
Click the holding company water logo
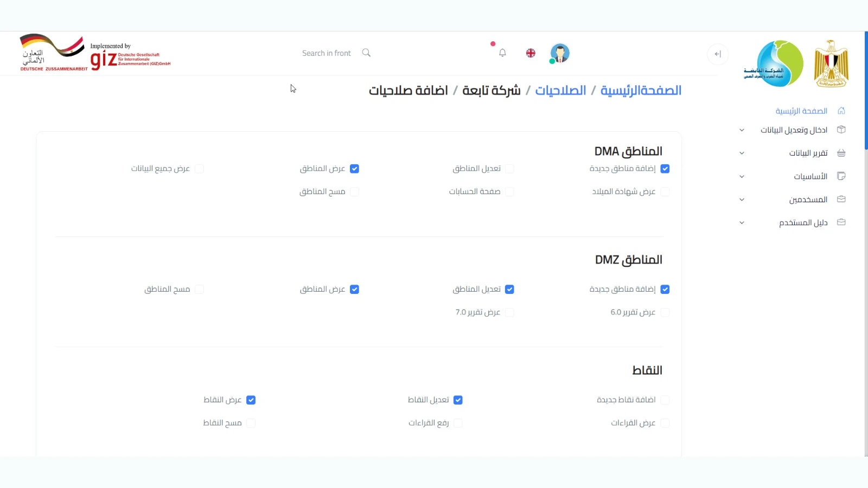coord(774,63)
